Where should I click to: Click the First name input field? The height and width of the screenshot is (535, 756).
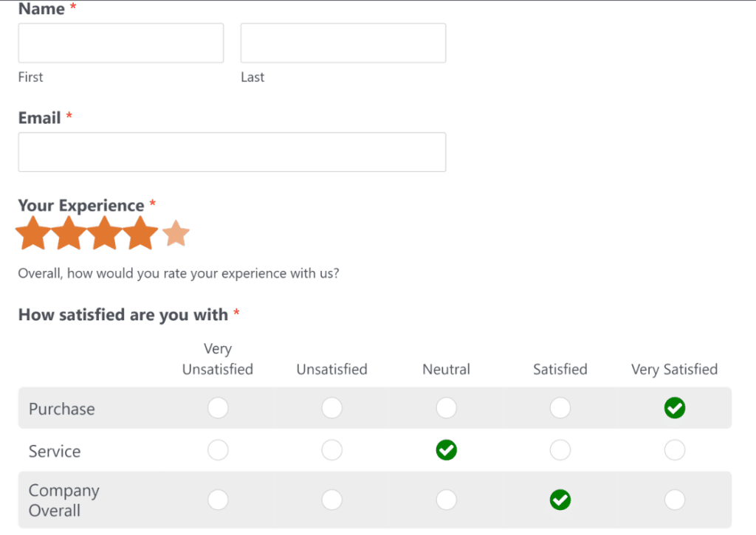[120, 42]
